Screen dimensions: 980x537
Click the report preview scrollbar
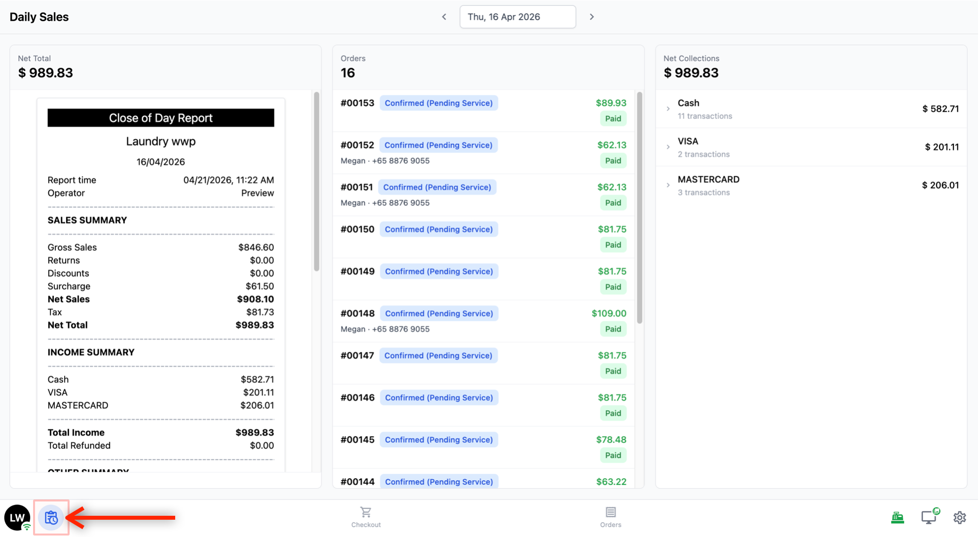[316, 181]
